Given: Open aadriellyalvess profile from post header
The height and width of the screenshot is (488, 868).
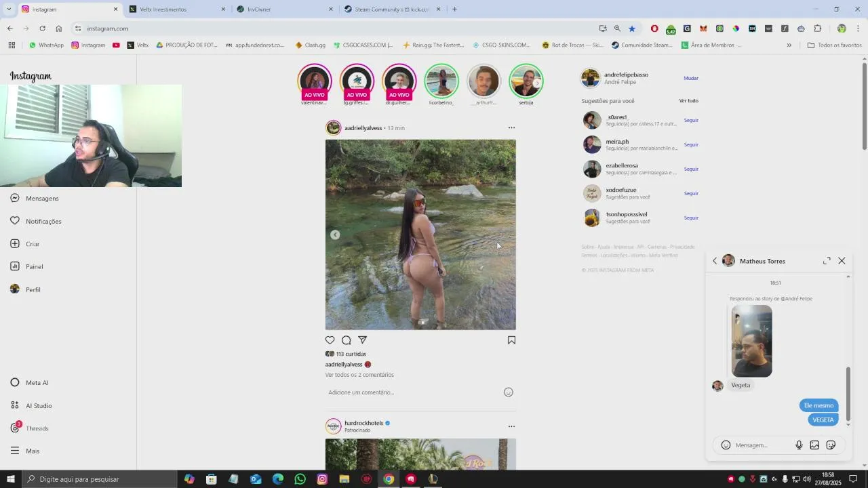Looking at the screenshot, I should (363, 128).
